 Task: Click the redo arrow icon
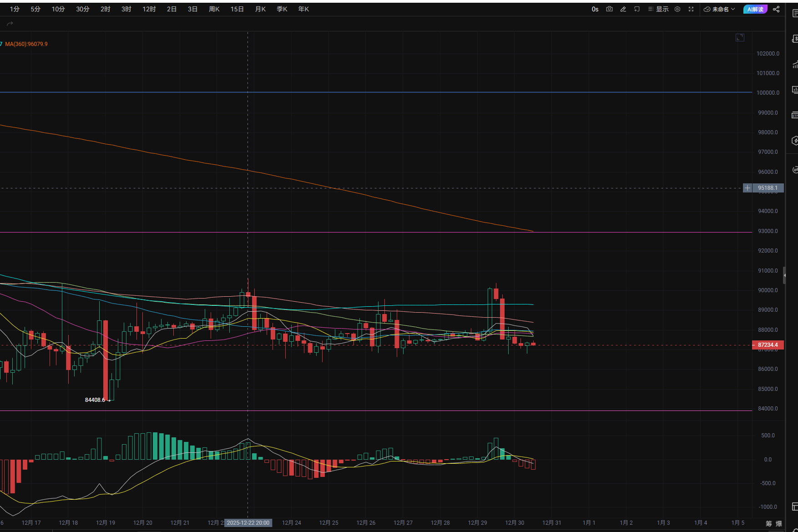pos(10,24)
